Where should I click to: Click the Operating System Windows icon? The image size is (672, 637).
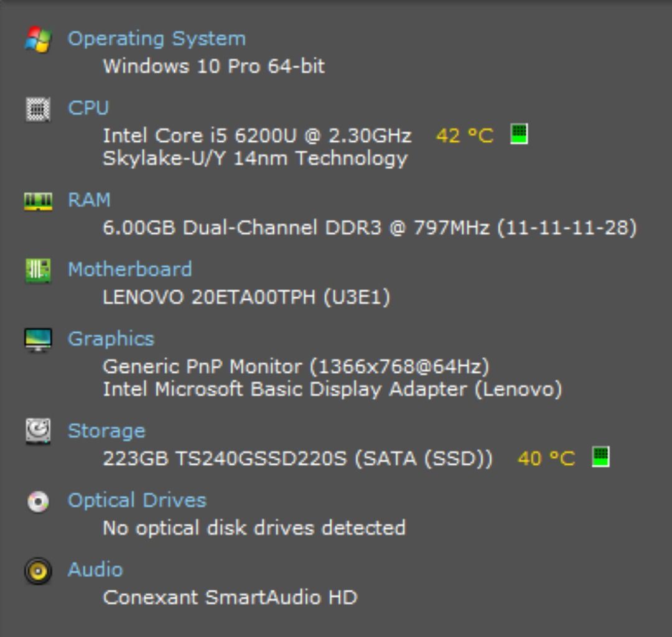pyautogui.click(x=37, y=39)
